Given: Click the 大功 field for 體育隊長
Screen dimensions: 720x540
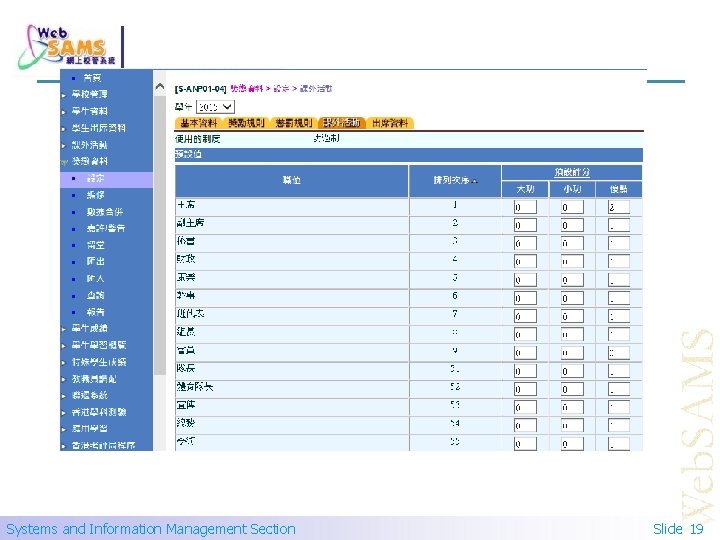Looking at the screenshot, I should click(x=525, y=389).
